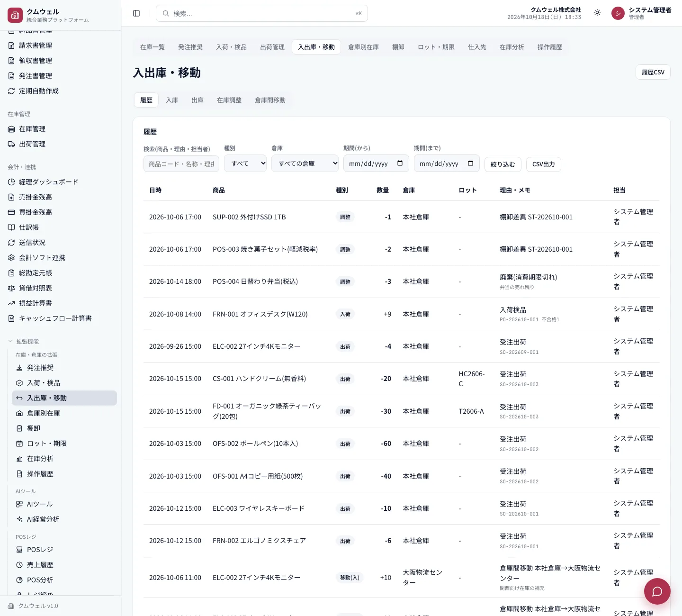This screenshot has height=616, width=682.
Task: Select the 在庫調整 sub-tab
Action: pyautogui.click(x=229, y=100)
